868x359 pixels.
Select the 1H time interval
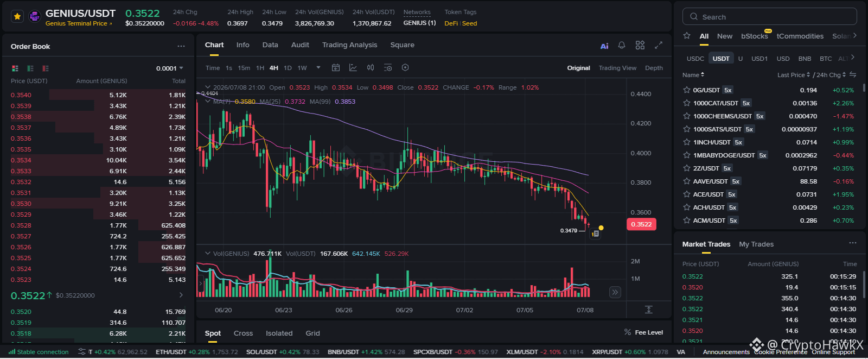tap(260, 68)
